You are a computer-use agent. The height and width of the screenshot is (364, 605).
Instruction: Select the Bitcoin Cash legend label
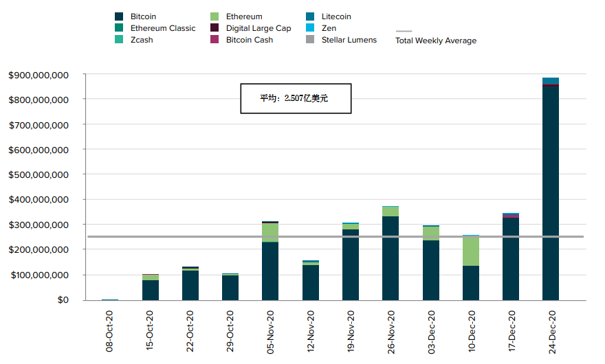coord(250,40)
